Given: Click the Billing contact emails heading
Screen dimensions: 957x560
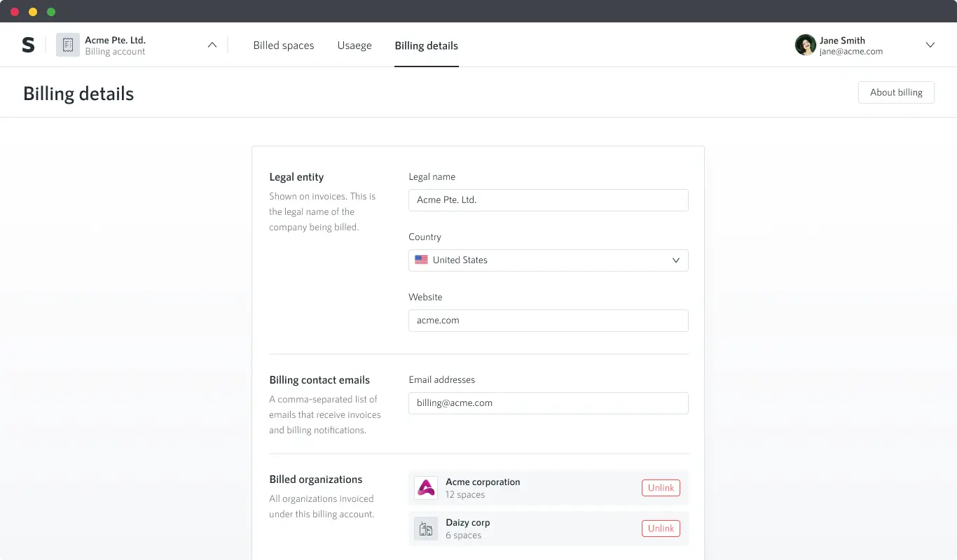Looking at the screenshot, I should coord(319,380).
